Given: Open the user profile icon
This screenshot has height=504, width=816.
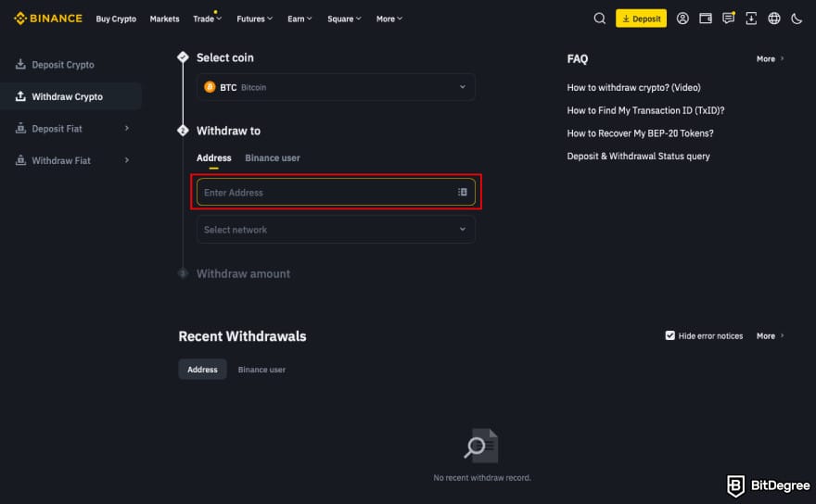Looking at the screenshot, I should pos(682,19).
